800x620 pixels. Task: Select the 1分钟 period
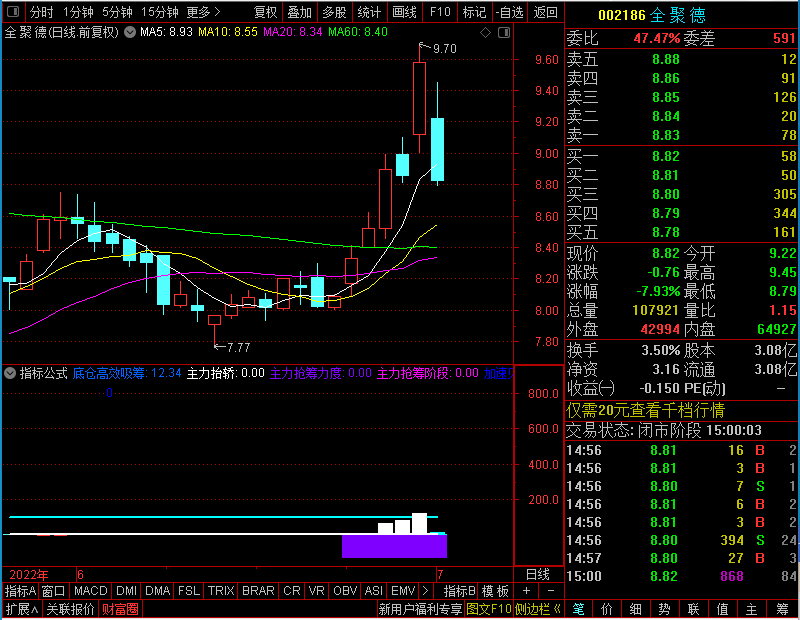click(x=79, y=12)
